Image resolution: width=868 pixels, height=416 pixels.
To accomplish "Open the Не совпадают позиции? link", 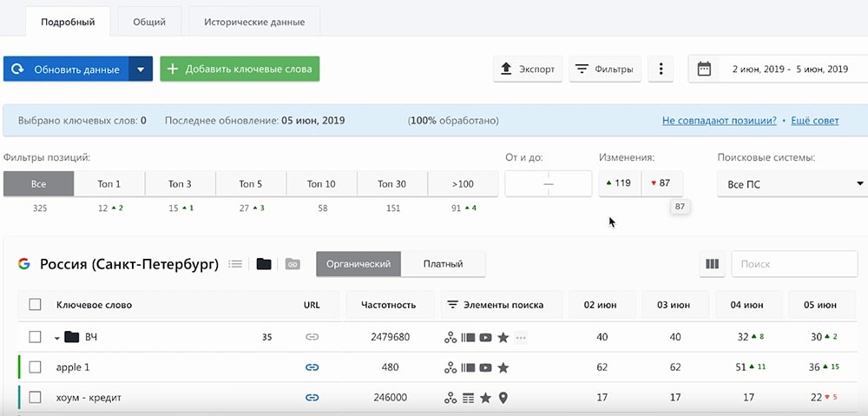I will pos(719,121).
